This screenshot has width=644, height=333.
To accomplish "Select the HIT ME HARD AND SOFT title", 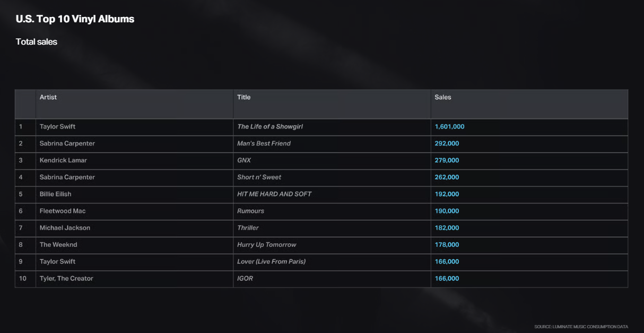I will click(x=274, y=194).
